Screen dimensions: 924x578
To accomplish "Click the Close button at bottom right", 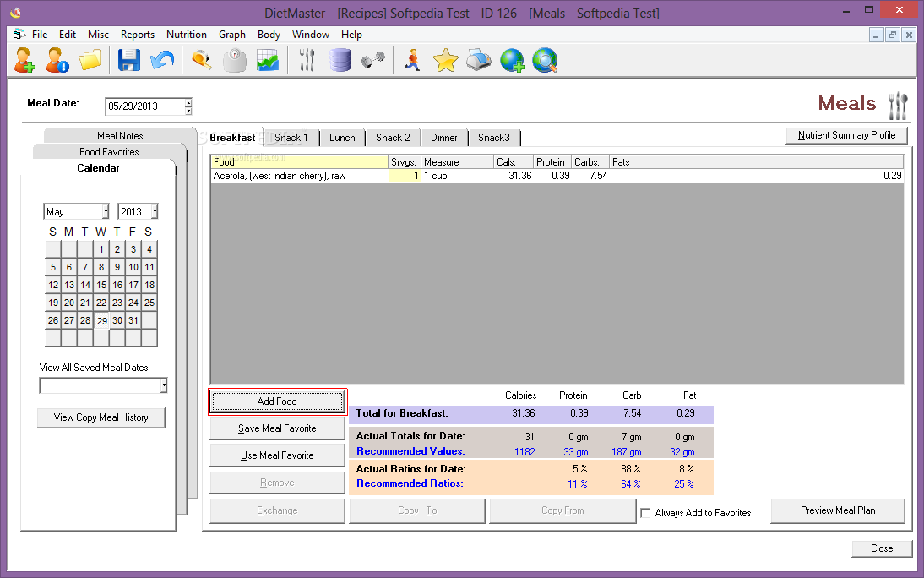I will 882,548.
